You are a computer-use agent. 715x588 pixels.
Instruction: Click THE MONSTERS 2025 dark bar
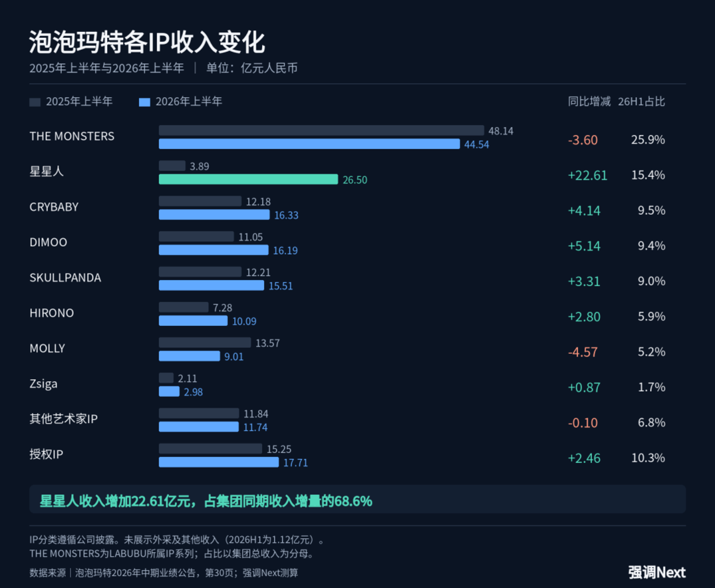pyautogui.click(x=321, y=130)
